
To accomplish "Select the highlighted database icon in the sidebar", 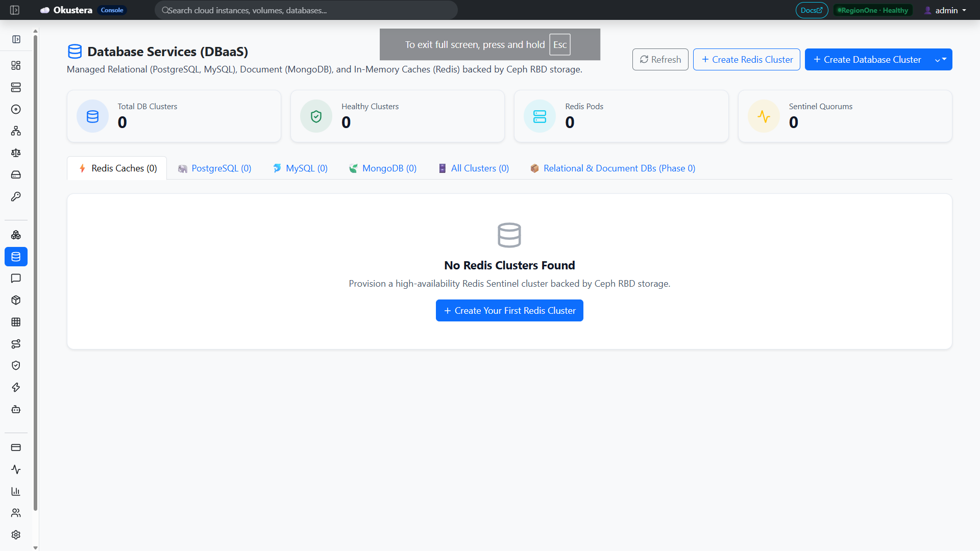I will [16, 257].
